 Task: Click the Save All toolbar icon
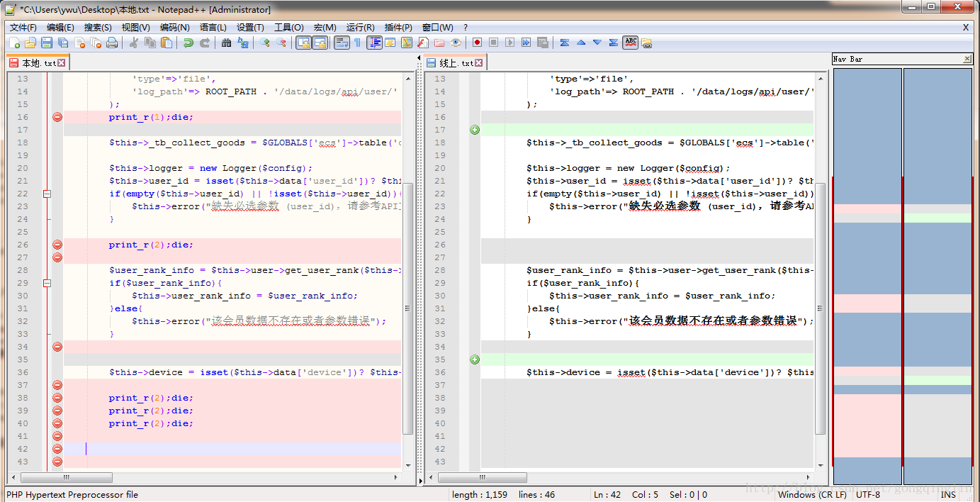pos(63,43)
